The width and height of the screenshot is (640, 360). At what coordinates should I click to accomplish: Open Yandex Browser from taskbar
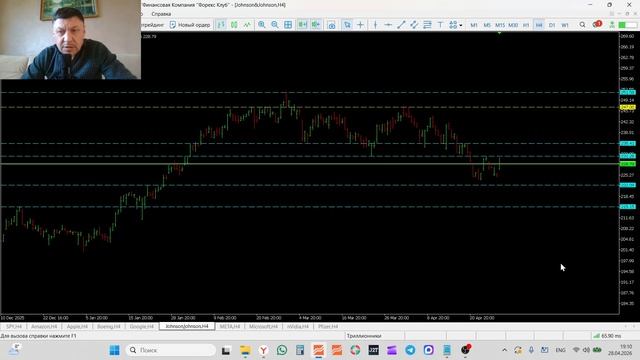pyautogui.click(x=264, y=350)
